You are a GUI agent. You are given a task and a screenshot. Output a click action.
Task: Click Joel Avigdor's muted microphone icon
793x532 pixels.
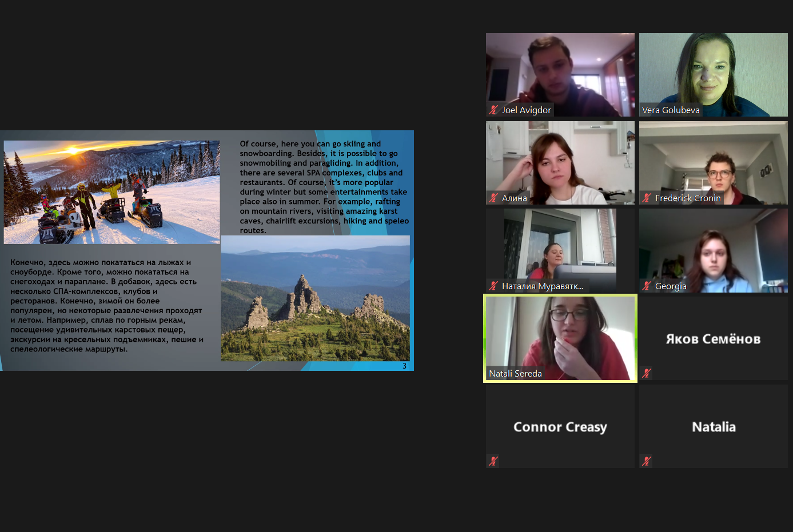[x=493, y=110]
